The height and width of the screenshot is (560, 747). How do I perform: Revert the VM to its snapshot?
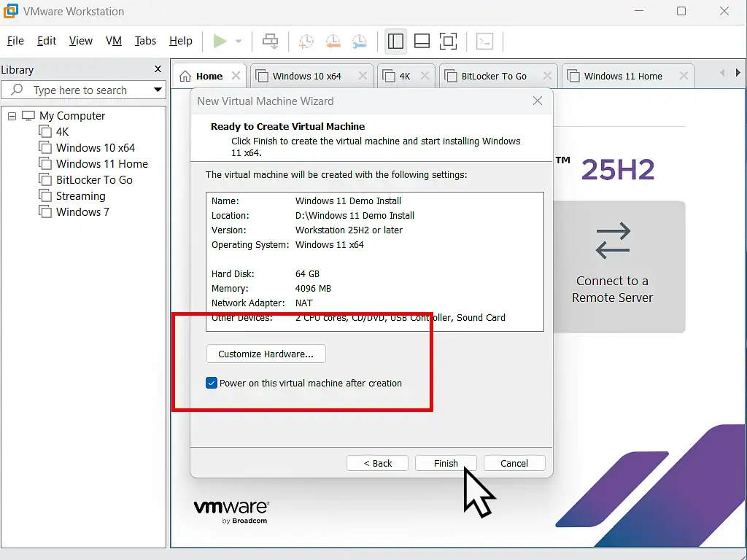coord(333,41)
